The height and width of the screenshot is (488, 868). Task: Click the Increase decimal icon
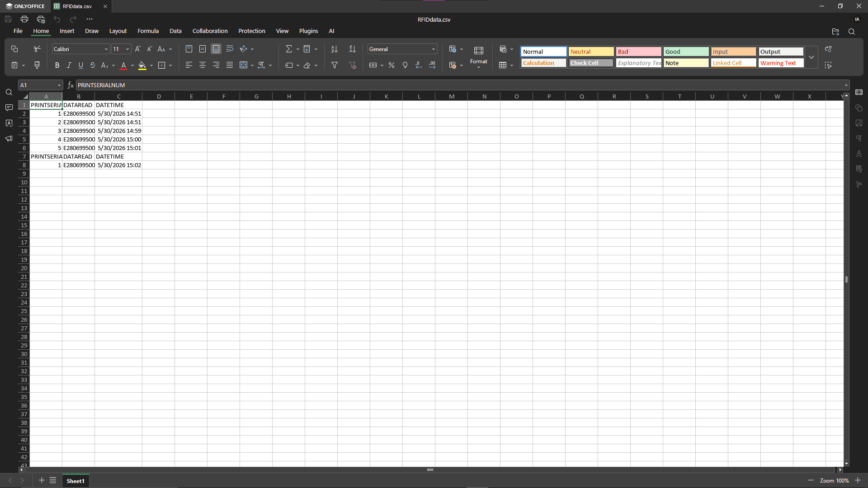(x=432, y=65)
